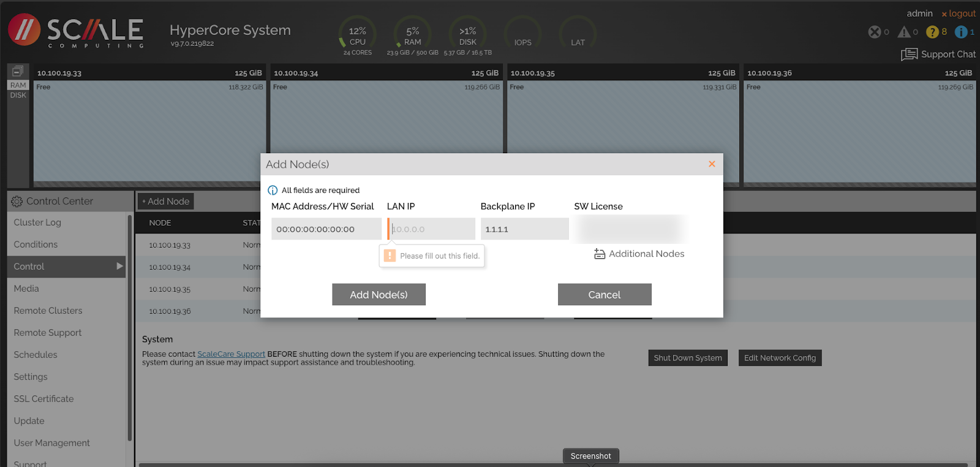980x467 pixels.
Task: Open the IOPS gauge
Action: pos(523,34)
